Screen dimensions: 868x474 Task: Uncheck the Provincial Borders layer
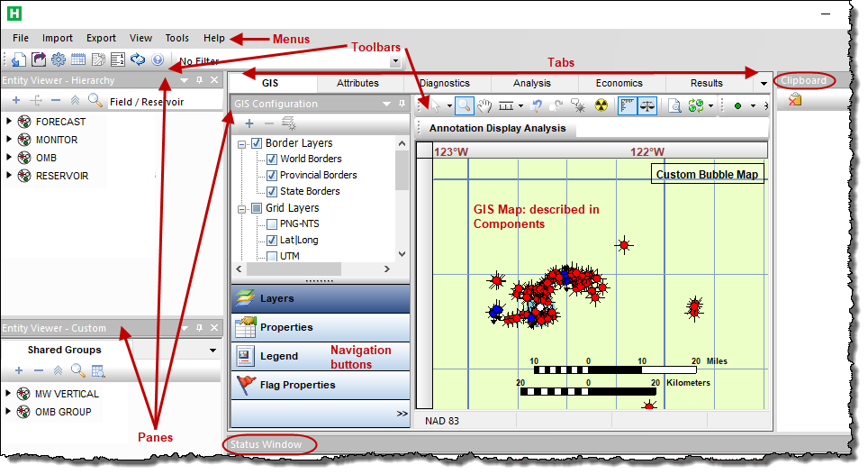coord(272,176)
